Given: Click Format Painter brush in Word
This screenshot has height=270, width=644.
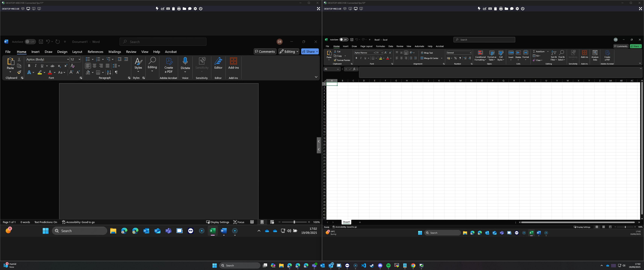Looking at the screenshot, I should pos(19,72).
